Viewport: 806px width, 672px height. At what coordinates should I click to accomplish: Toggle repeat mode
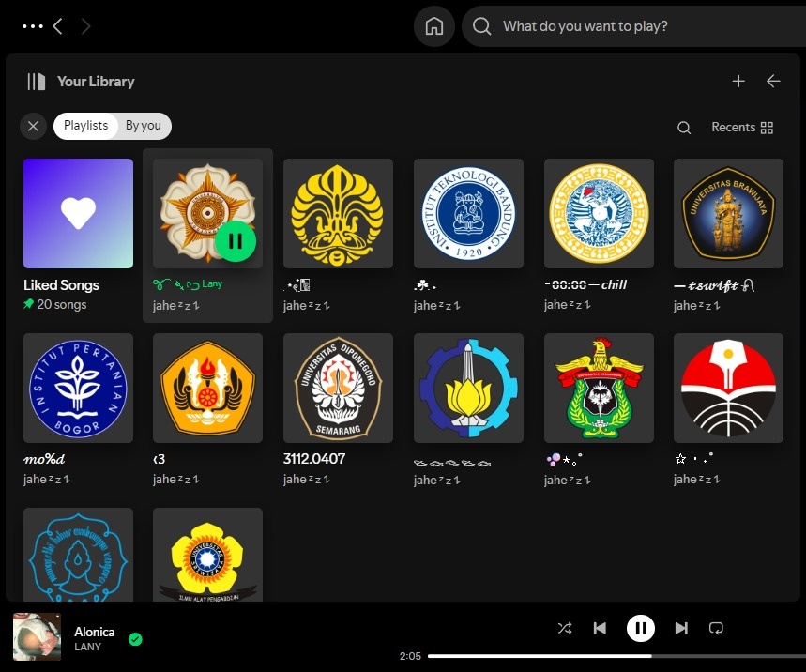pyautogui.click(x=716, y=628)
